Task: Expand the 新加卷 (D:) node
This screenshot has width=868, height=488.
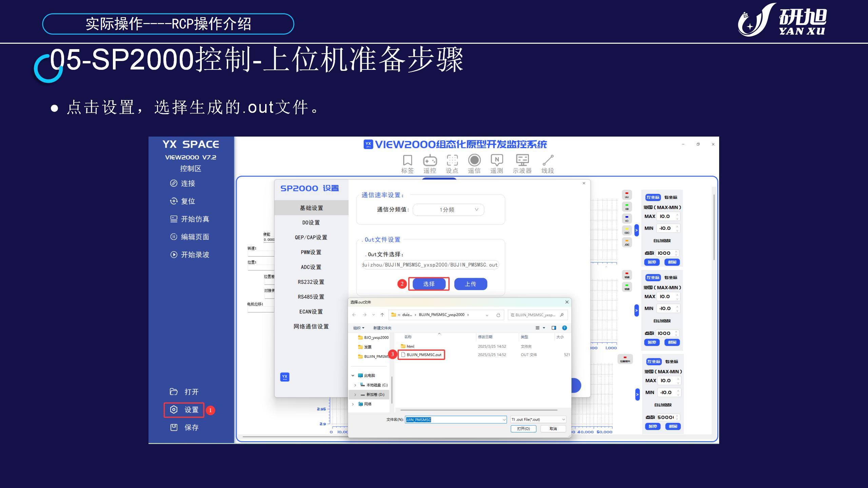Action: (x=355, y=394)
